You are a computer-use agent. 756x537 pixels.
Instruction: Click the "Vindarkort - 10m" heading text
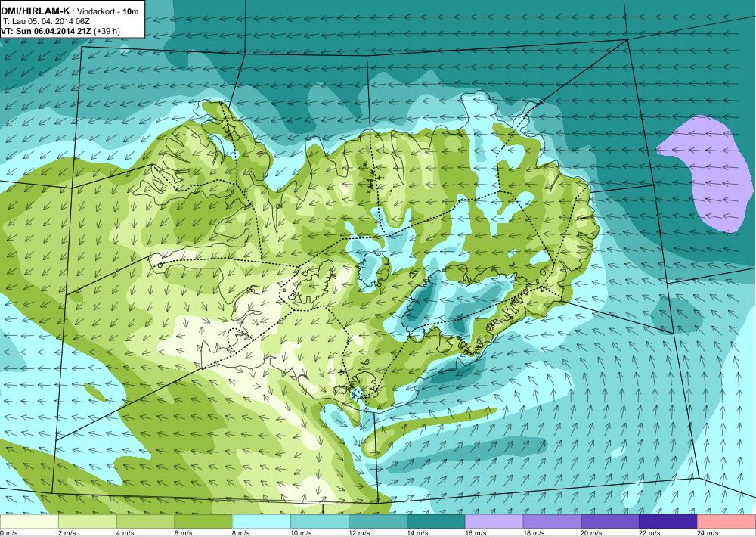point(108,11)
